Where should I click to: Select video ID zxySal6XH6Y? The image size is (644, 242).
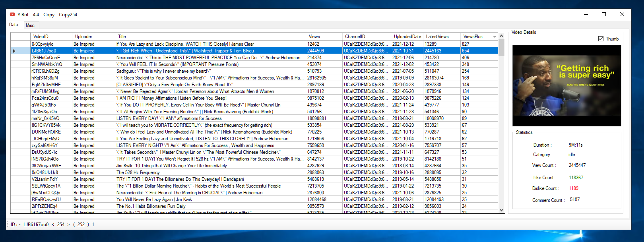click(45, 145)
